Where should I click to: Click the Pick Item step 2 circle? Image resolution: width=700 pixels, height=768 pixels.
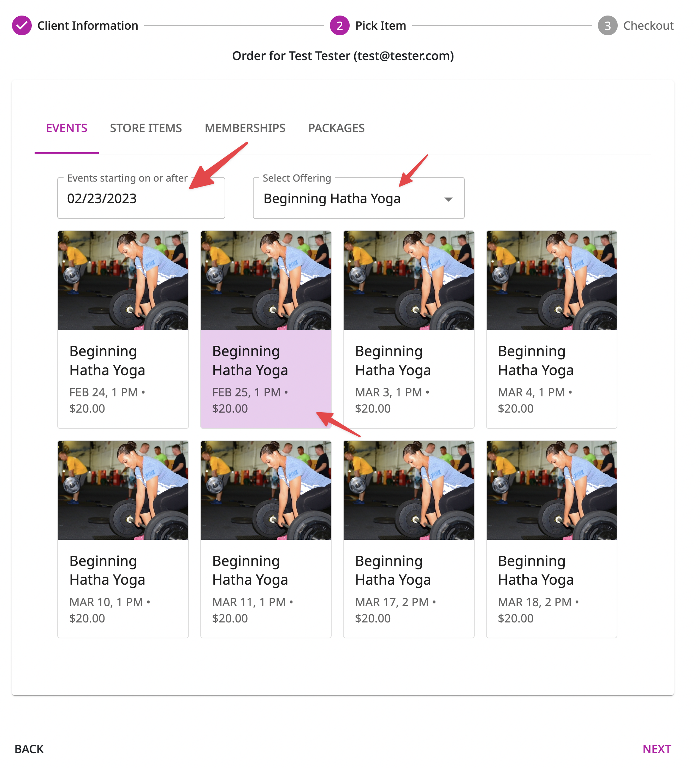tap(339, 25)
